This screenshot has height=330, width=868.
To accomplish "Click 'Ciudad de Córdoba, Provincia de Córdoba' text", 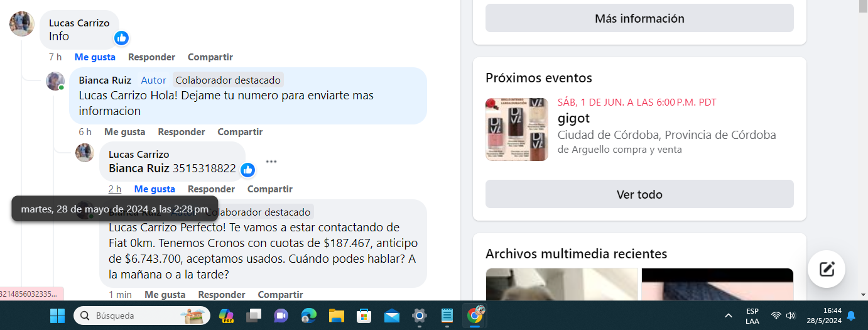I will tap(667, 135).
